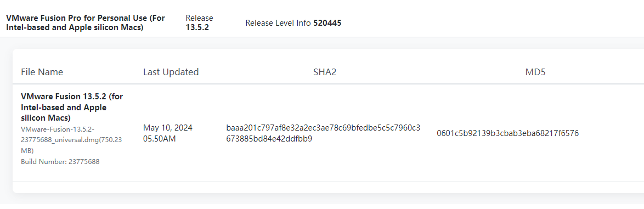Click the SHA2 column header

pos(325,72)
